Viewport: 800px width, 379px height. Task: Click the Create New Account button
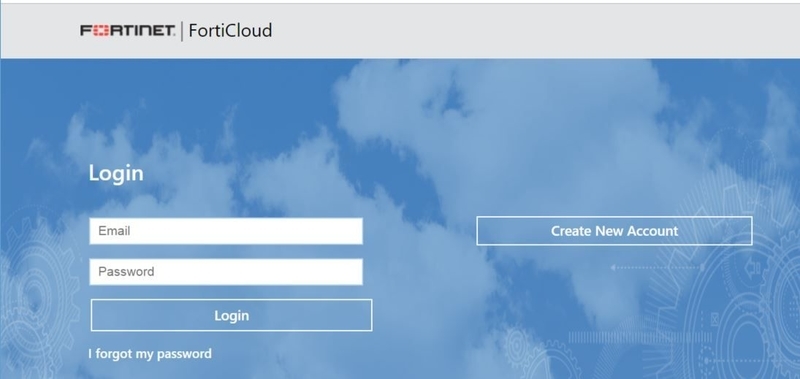[x=614, y=231]
